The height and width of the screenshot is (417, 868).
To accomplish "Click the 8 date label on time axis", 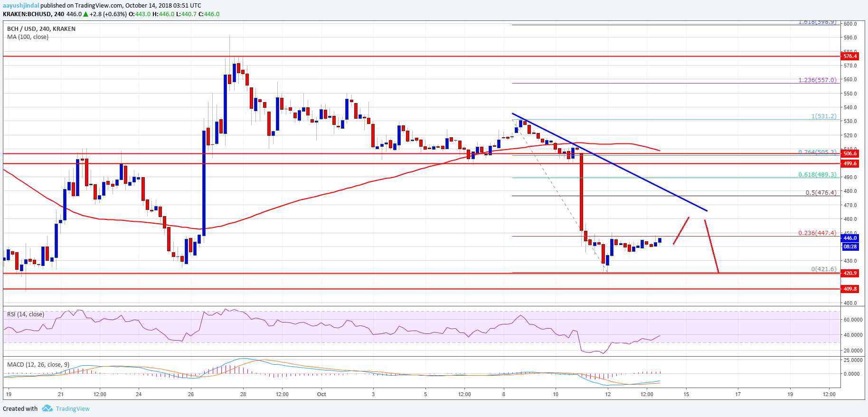I will [504, 394].
